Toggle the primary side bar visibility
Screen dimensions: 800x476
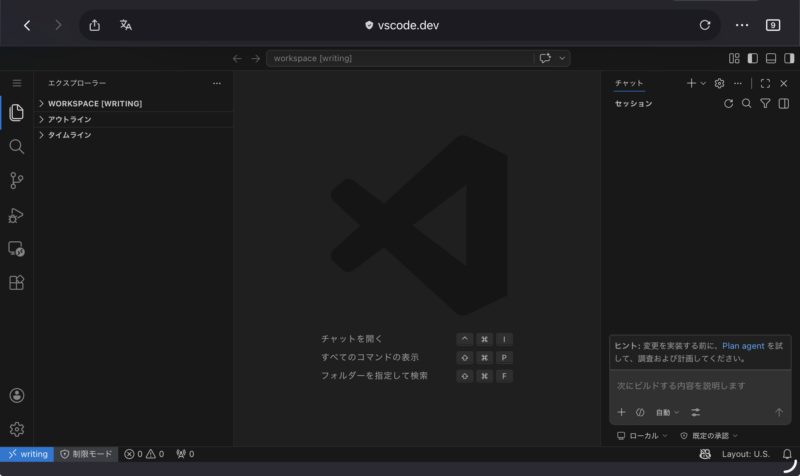(753, 58)
